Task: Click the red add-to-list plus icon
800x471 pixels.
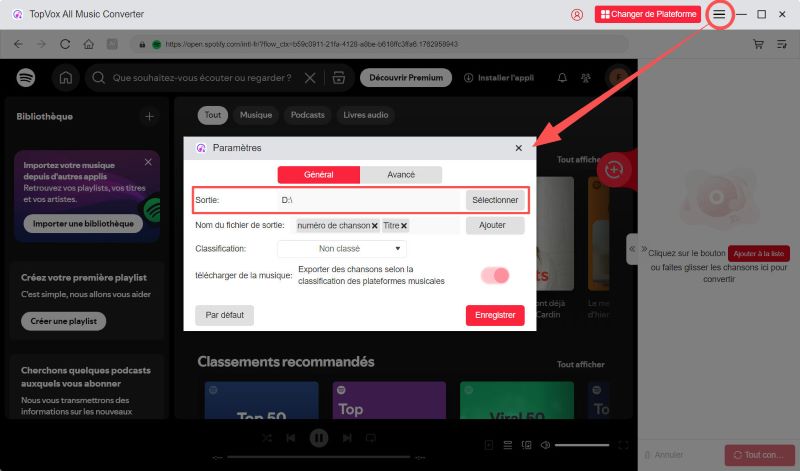Action: 614,170
